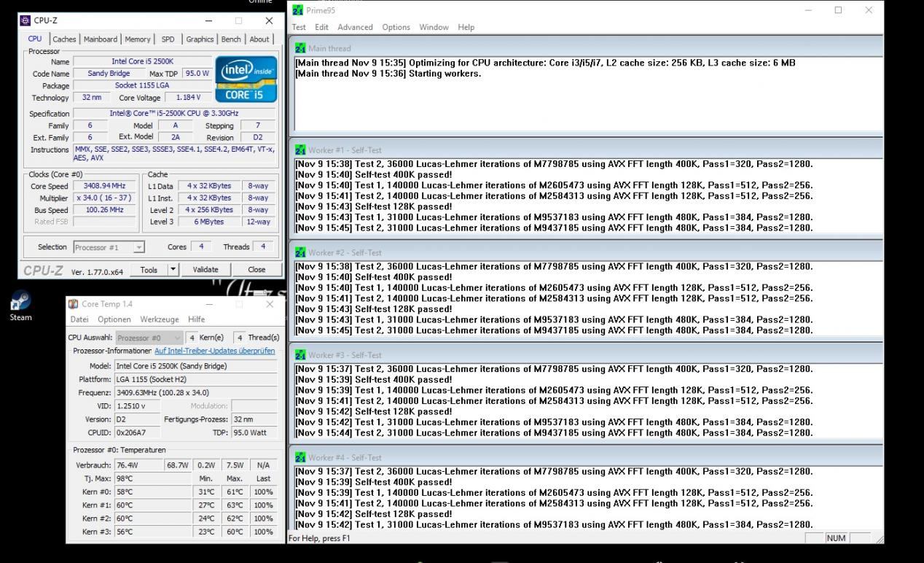Click the Core Speed value 3408.94 MHz
The height and width of the screenshot is (563, 924).
click(105, 186)
